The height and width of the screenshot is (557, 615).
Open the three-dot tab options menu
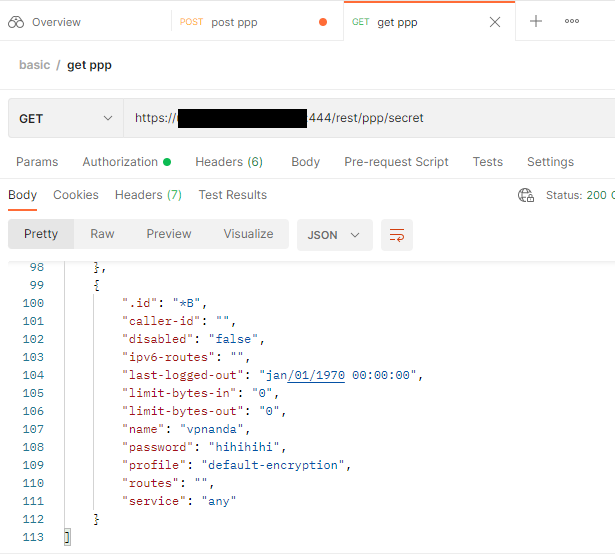(x=571, y=21)
